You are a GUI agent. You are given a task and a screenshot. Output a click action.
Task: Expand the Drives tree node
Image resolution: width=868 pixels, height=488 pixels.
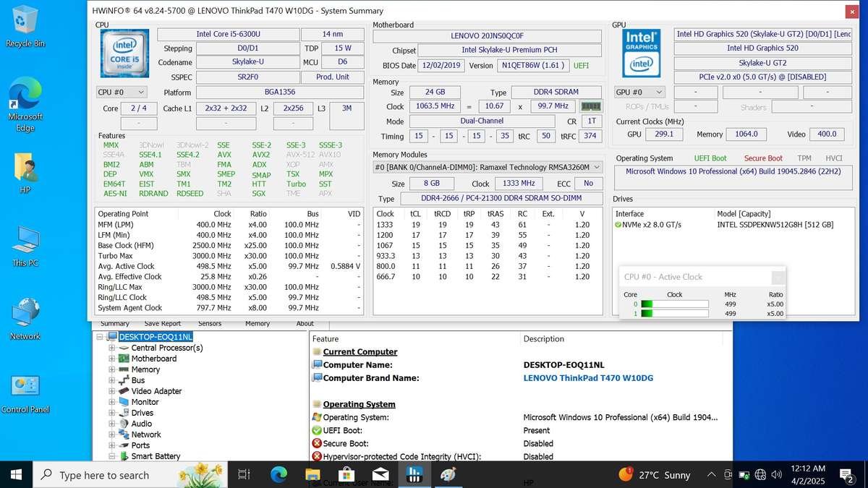click(112, 413)
